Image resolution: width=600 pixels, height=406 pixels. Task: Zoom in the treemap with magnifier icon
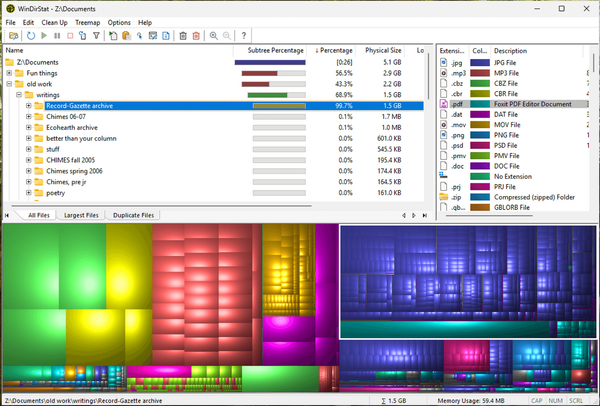point(214,36)
